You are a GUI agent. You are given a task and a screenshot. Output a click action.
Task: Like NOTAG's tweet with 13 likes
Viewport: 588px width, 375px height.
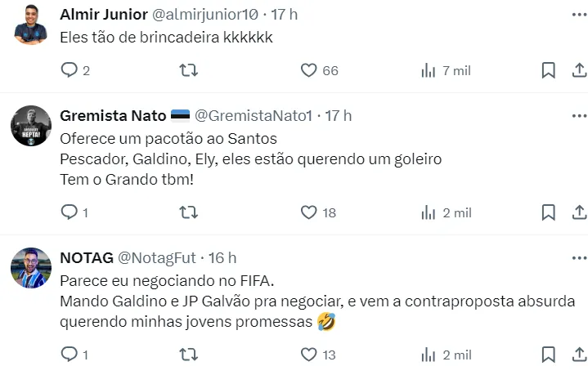(308, 355)
